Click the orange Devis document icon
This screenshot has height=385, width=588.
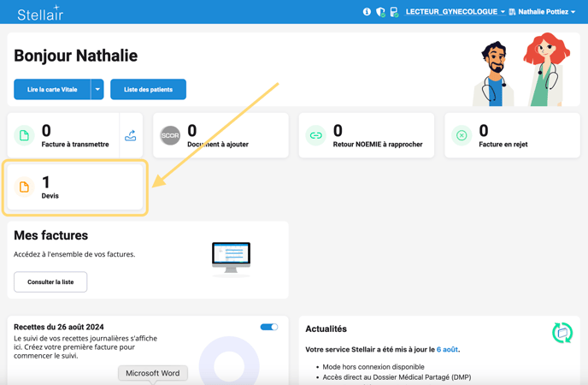[24, 187]
